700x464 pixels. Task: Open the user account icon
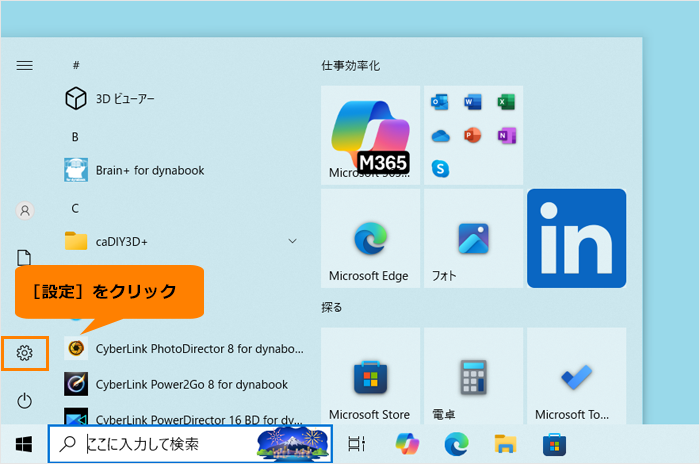[x=25, y=210]
